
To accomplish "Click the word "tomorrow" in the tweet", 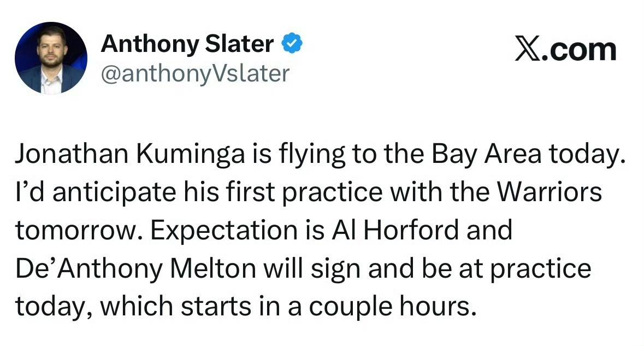I will coord(76,231).
